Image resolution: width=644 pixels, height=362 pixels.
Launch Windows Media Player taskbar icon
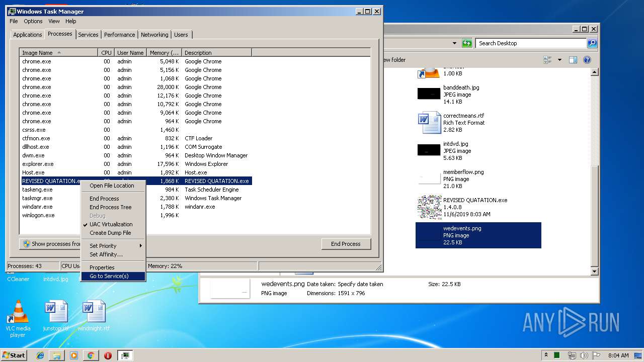[74, 355]
